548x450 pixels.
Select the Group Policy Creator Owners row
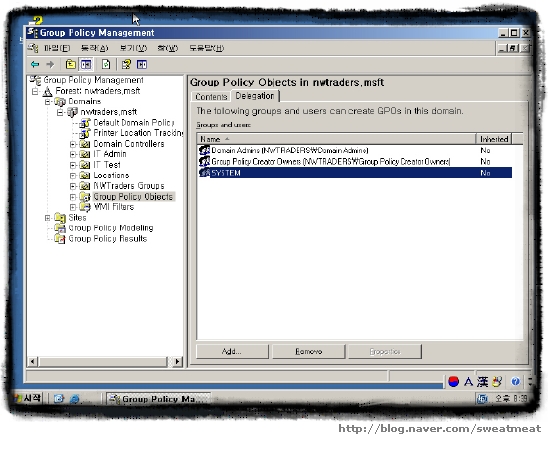[355, 161]
